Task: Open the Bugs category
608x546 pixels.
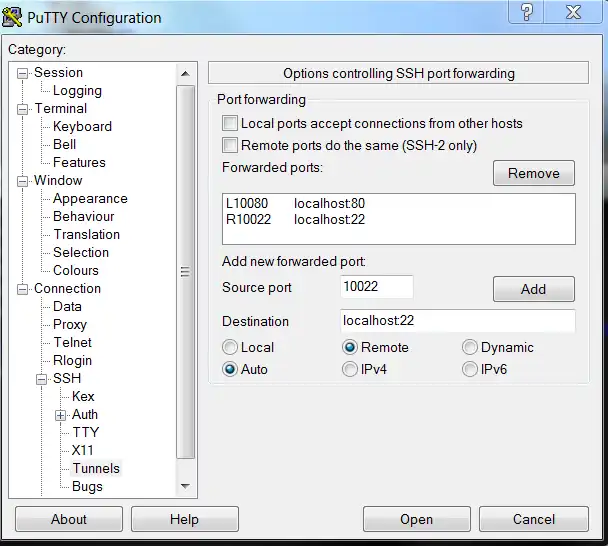Action: click(x=87, y=487)
